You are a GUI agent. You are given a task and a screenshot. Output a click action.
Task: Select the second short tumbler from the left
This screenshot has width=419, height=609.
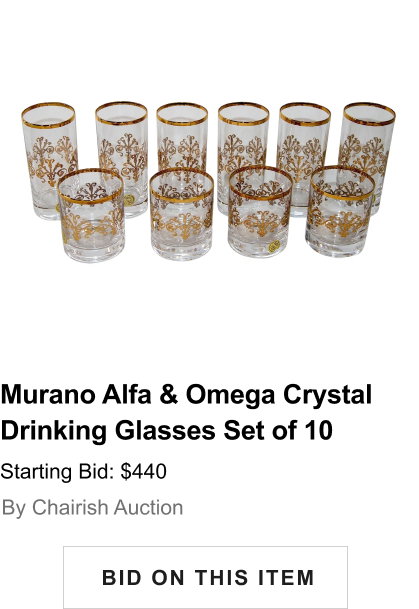pos(182,214)
